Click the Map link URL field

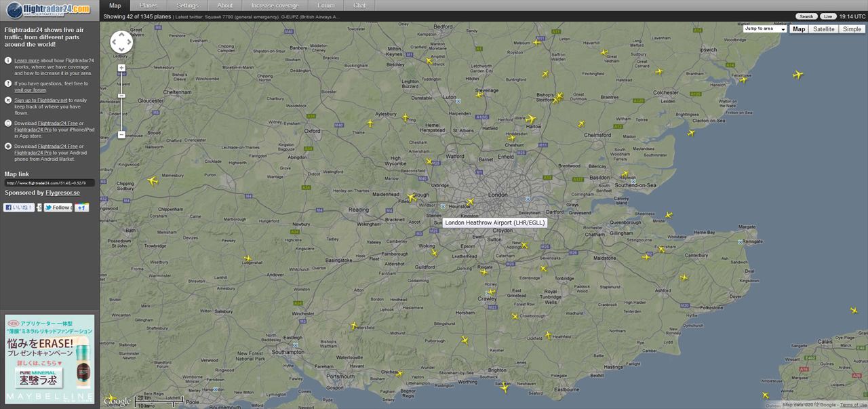tap(49, 183)
